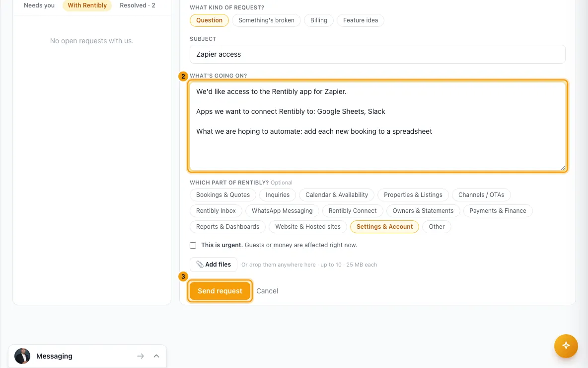Viewport: 588px width, 368px height.
Task: Click 'No open requests with us.' text
Action: click(x=92, y=41)
